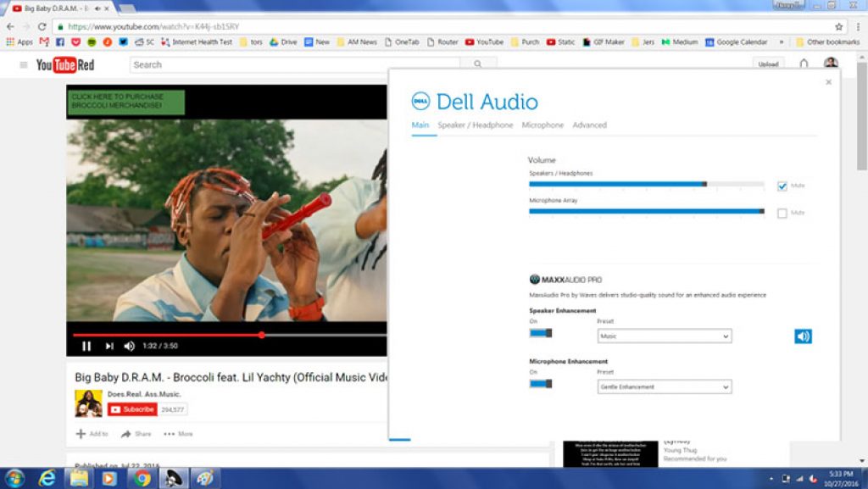Open the Jers bookmark folder

[x=643, y=42]
